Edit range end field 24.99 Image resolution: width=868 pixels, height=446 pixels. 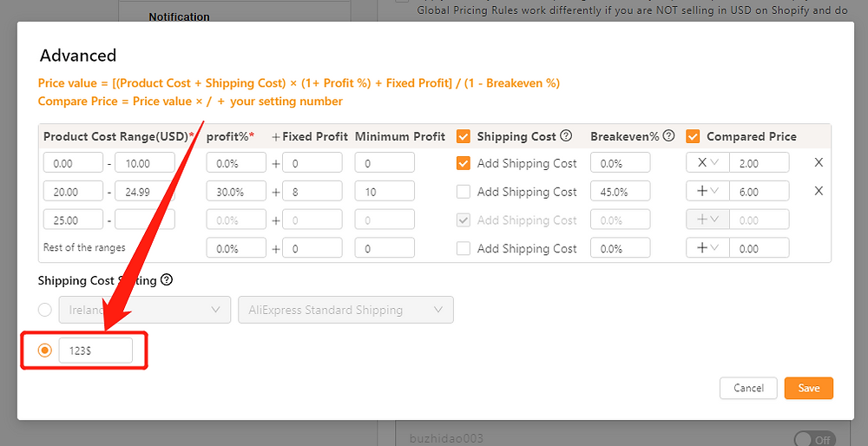point(145,191)
